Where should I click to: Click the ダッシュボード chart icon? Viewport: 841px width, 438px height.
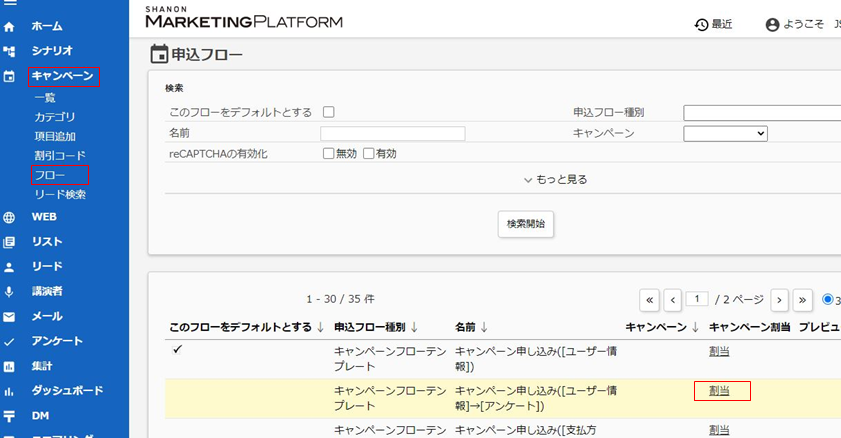[x=10, y=391]
